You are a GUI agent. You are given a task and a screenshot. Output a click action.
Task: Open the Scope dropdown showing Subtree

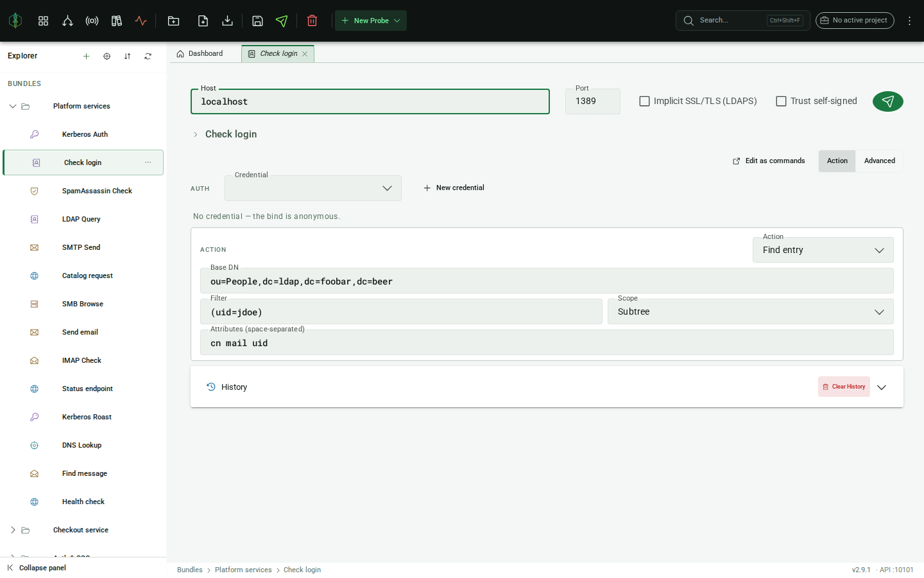[x=751, y=311]
